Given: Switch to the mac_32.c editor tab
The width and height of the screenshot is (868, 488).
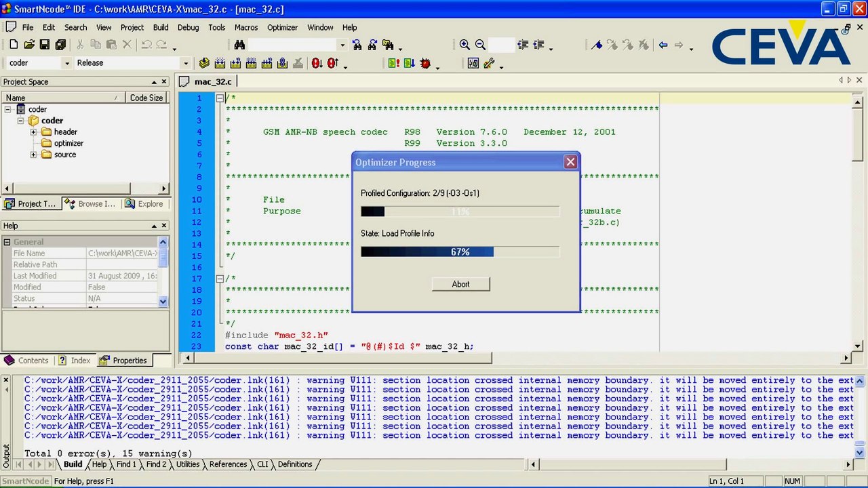Looking at the screenshot, I should 206,81.
